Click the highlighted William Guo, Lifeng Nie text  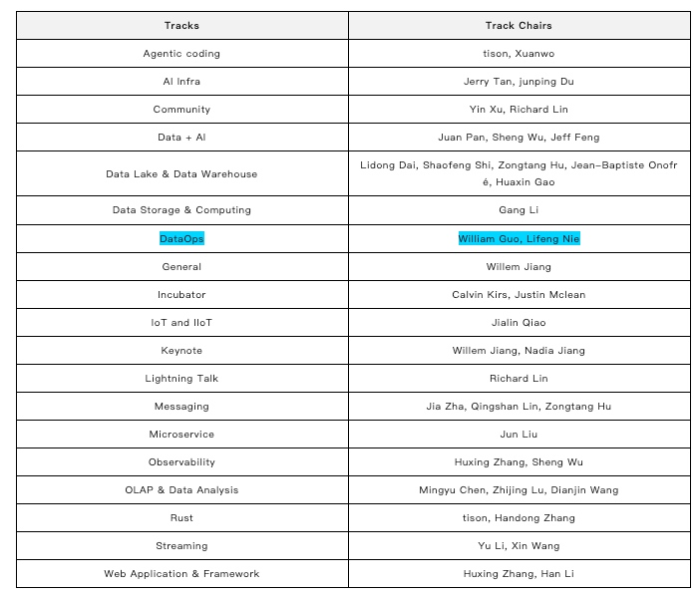pyautogui.click(x=519, y=239)
